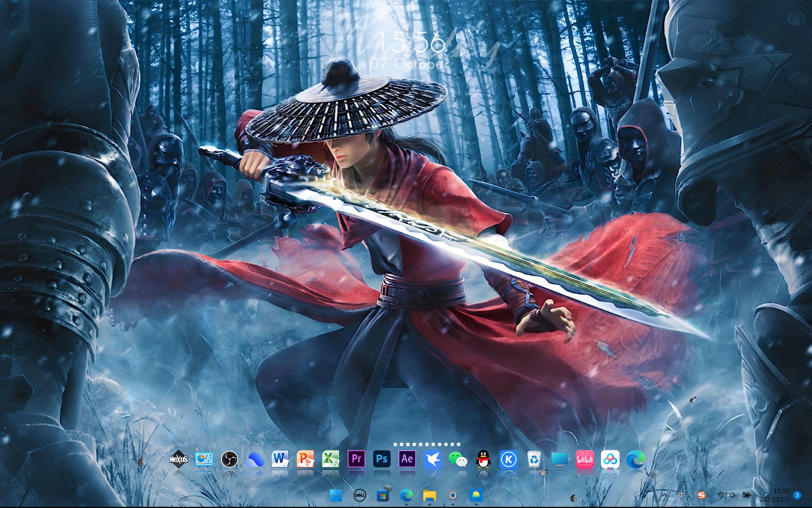812x508 pixels.
Task: Open the Photos app on the taskbar
Action: point(476,495)
